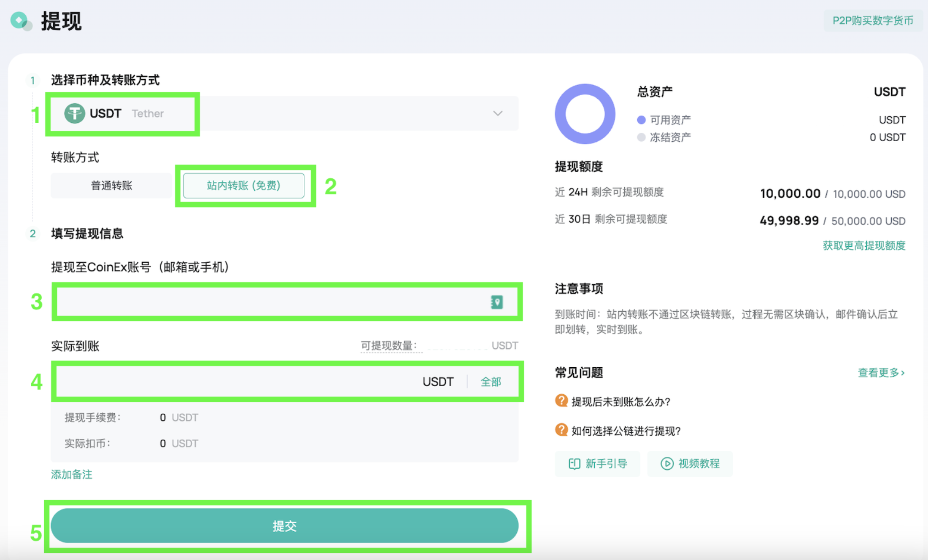Click 添加备注 to add note
The width and height of the screenshot is (928, 560).
pos(71,474)
